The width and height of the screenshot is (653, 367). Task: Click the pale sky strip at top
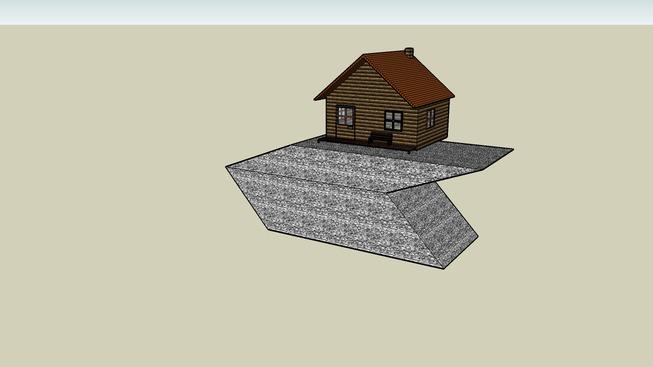(x=326, y=12)
